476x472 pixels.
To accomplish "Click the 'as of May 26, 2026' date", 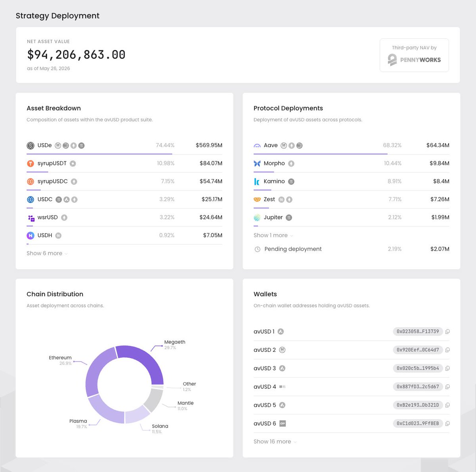I will click(48, 68).
